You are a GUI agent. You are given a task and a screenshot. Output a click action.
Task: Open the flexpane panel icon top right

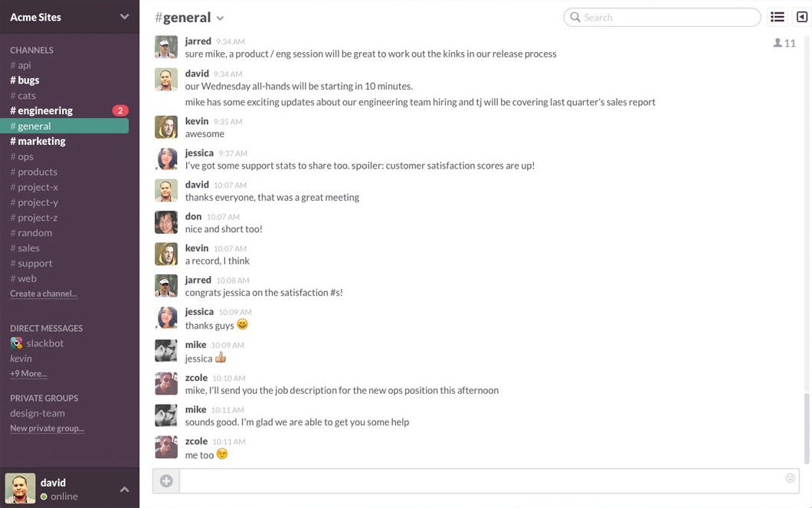click(802, 16)
